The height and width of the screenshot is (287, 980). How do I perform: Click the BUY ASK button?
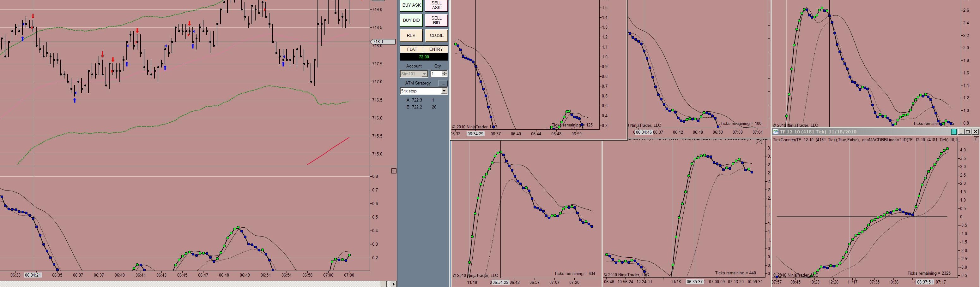pos(411,5)
